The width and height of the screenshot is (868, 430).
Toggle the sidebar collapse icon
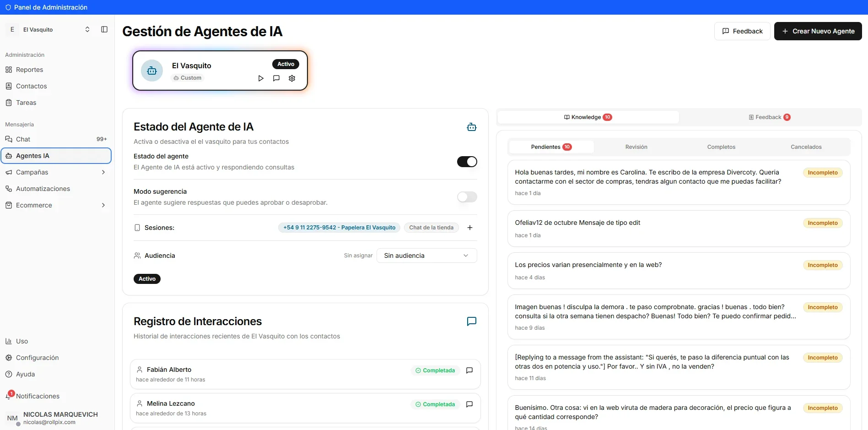click(x=104, y=29)
